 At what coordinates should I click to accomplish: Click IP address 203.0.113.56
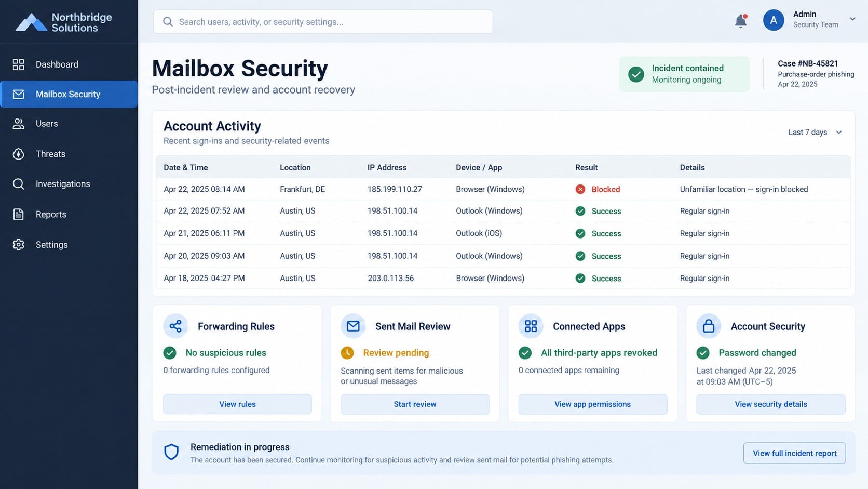click(x=391, y=278)
